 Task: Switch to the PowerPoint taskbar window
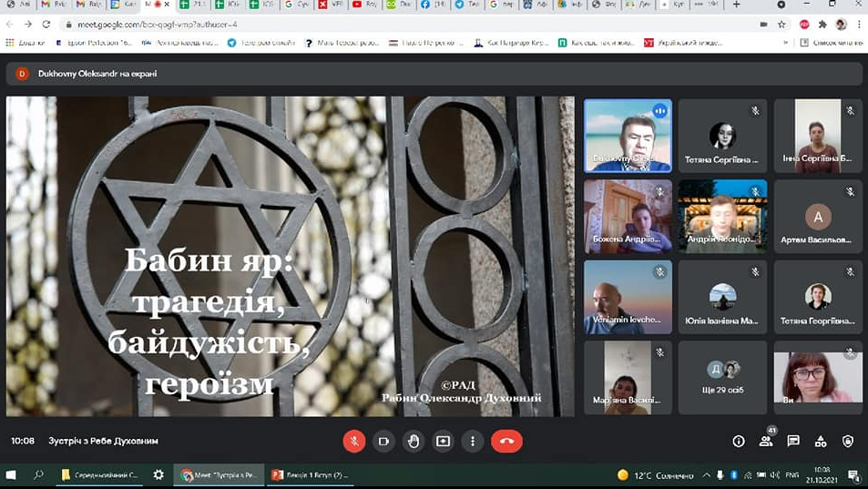(x=307, y=474)
